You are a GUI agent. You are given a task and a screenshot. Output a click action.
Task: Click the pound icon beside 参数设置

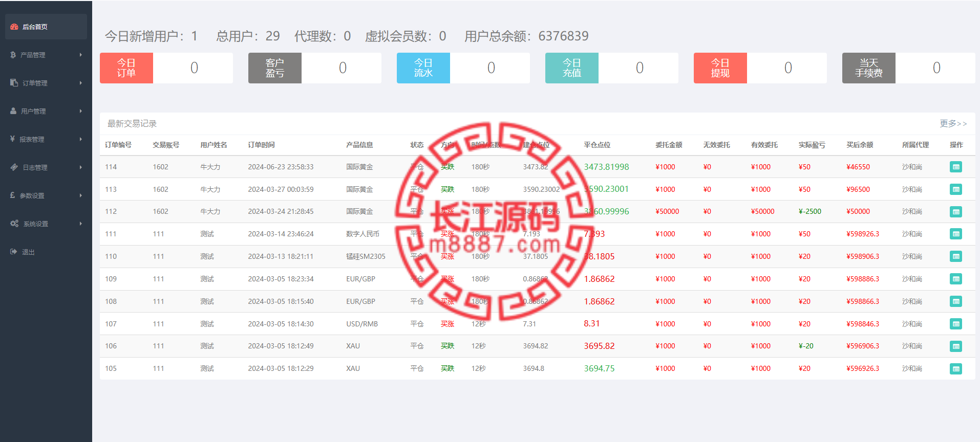(x=12, y=195)
